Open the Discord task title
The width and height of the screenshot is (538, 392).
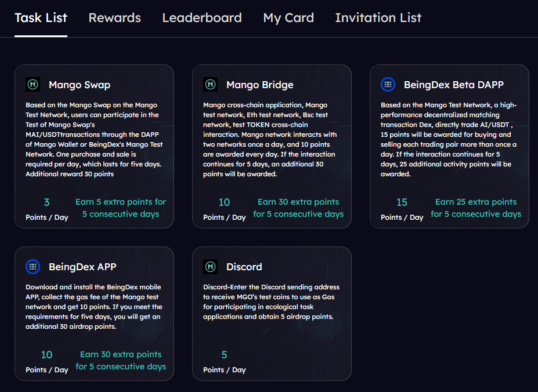[x=244, y=267]
